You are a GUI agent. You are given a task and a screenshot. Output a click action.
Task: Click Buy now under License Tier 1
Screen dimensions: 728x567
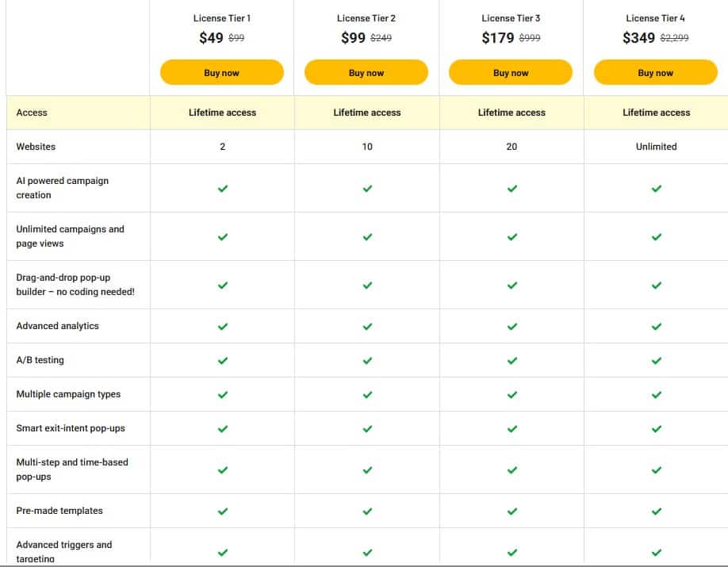pyautogui.click(x=222, y=72)
